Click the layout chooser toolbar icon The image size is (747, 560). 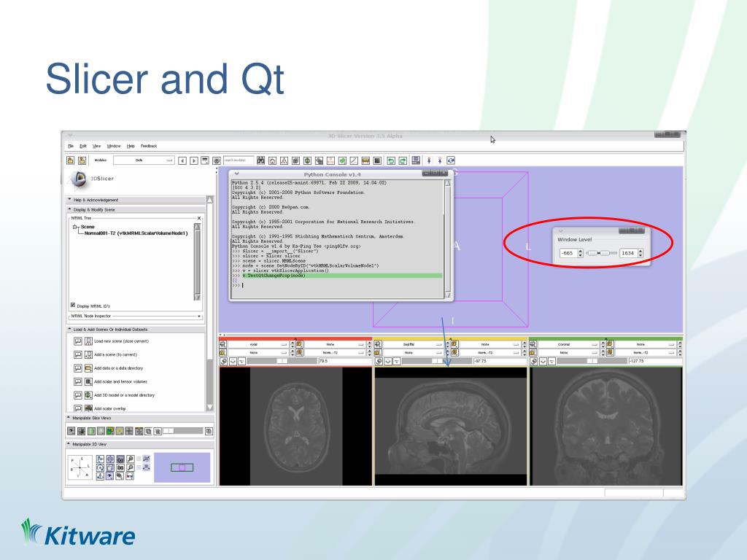pyautogui.click(x=416, y=160)
